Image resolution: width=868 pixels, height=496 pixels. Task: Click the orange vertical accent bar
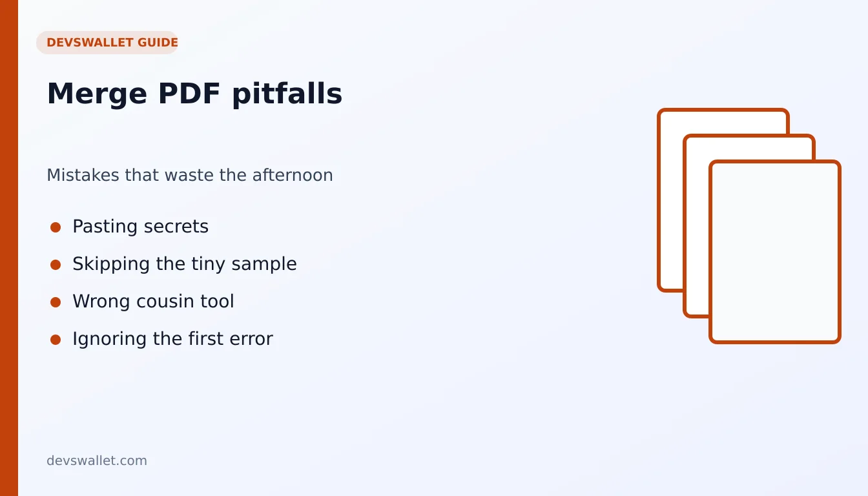click(x=9, y=248)
